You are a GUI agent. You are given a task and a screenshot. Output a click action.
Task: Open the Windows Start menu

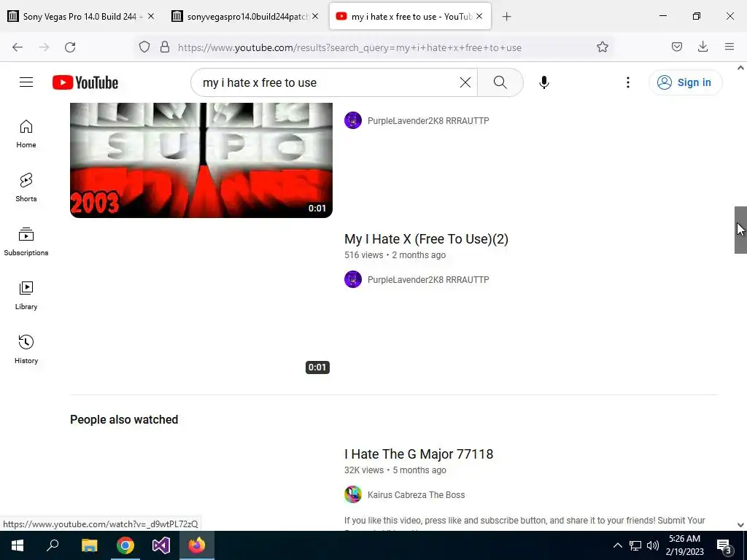[18, 545]
